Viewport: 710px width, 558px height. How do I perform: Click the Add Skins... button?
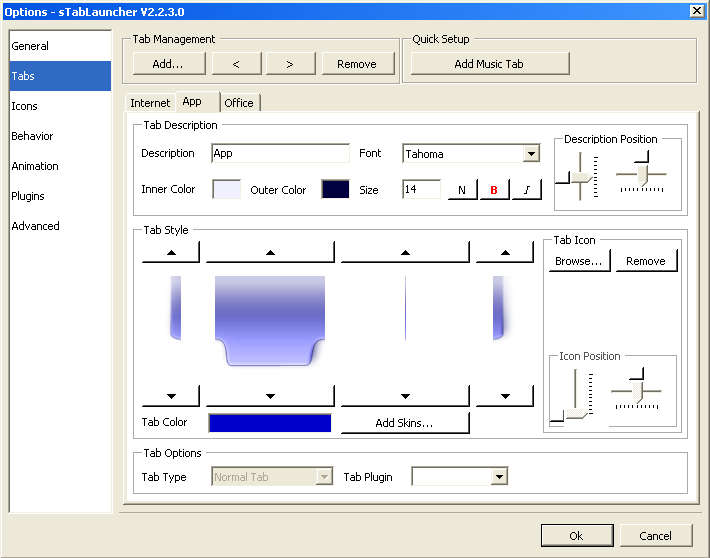click(x=405, y=423)
